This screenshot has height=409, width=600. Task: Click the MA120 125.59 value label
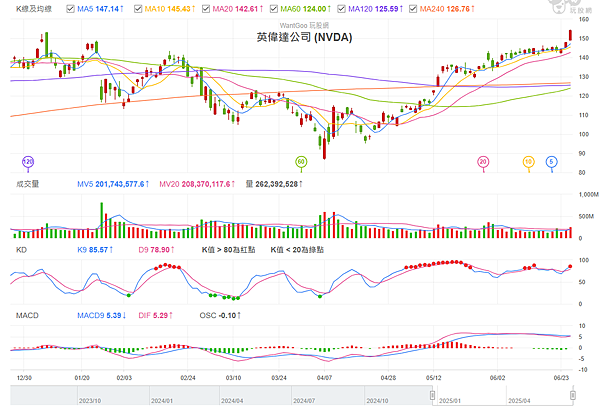point(375,9)
